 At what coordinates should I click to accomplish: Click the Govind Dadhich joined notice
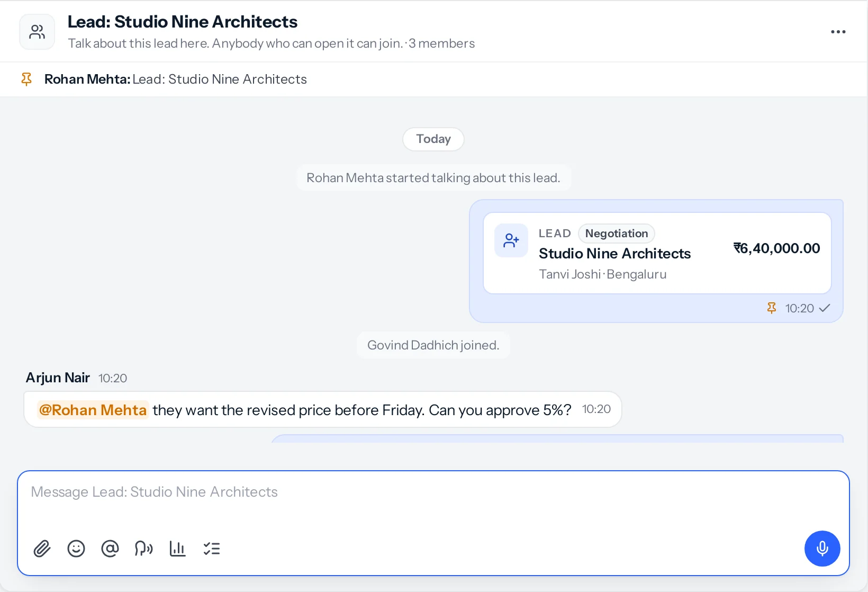pyautogui.click(x=433, y=345)
